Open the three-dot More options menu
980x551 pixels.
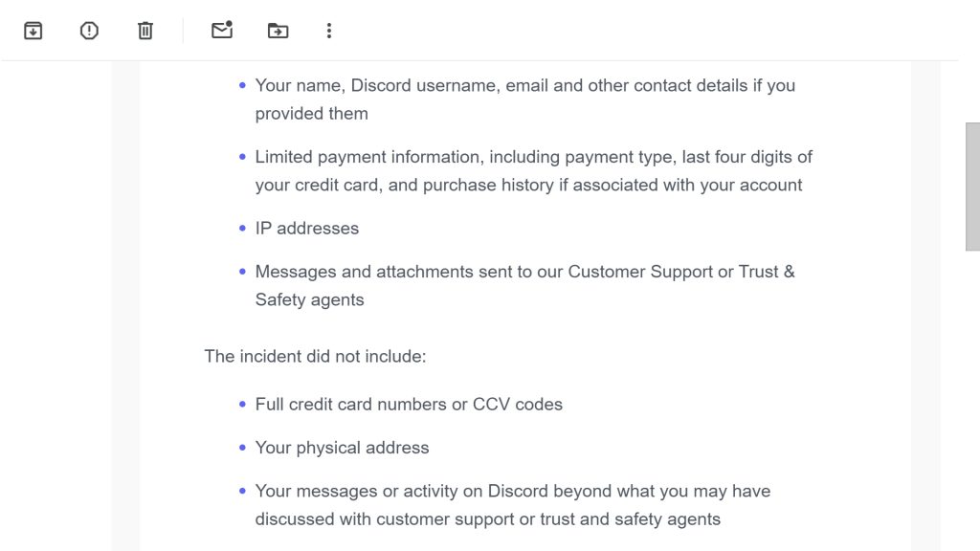click(x=329, y=31)
